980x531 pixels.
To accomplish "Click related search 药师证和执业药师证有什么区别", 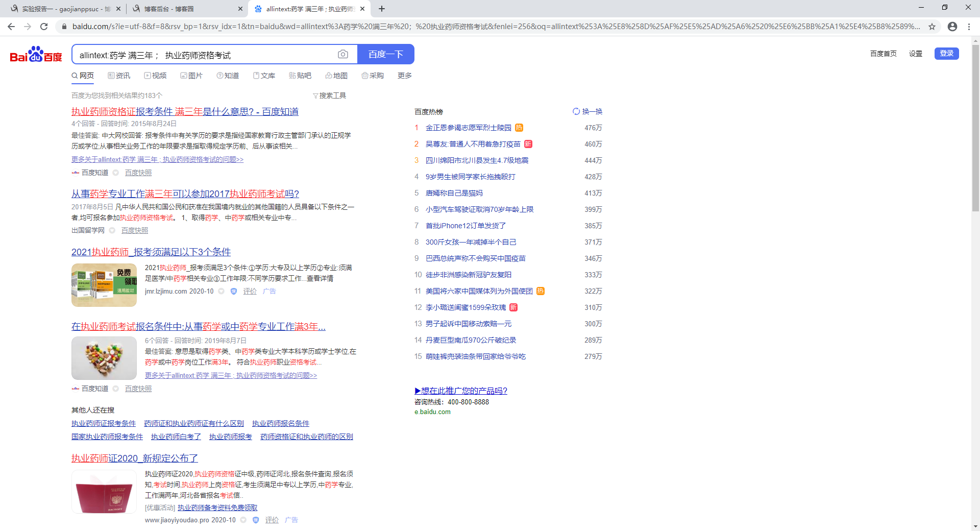I will 194,424.
